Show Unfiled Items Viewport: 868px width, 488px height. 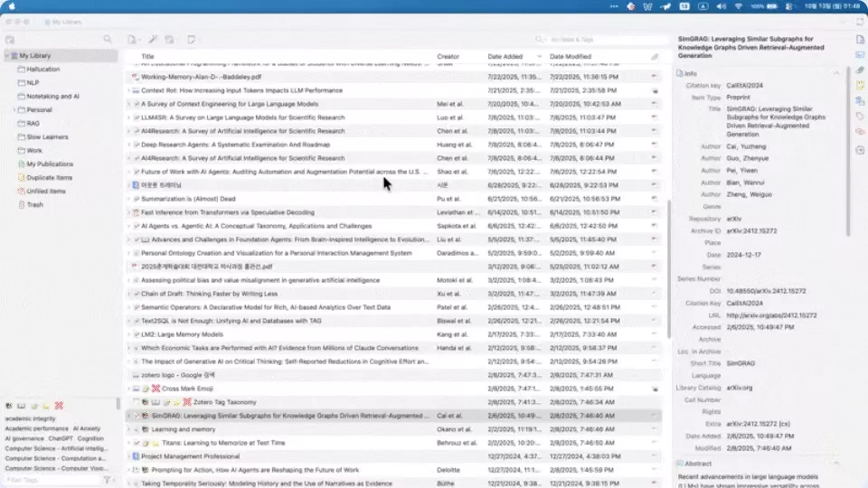click(x=62, y=192)
